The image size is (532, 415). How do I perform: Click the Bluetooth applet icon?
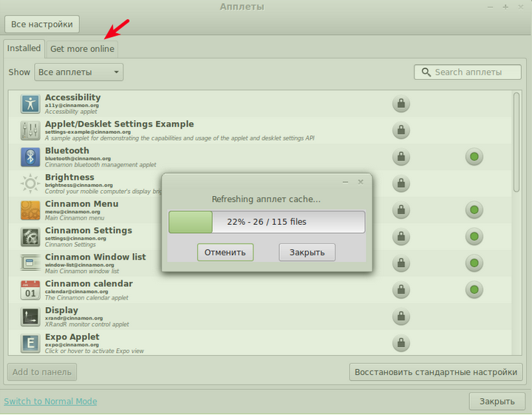tap(30, 157)
